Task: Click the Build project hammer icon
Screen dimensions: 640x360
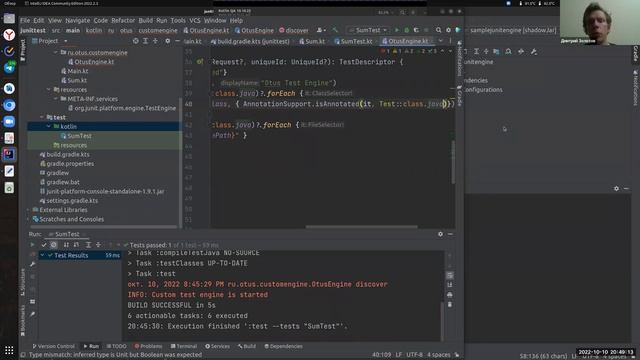Action: (335, 30)
